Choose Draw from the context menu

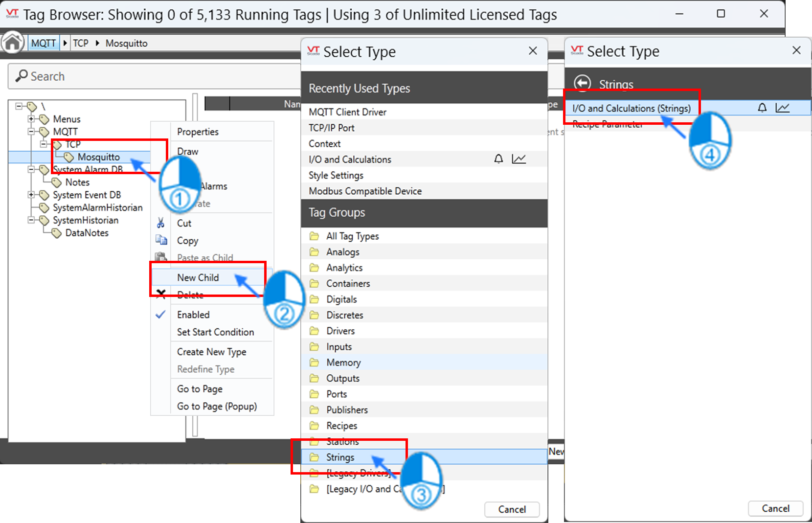pyautogui.click(x=188, y=151)
